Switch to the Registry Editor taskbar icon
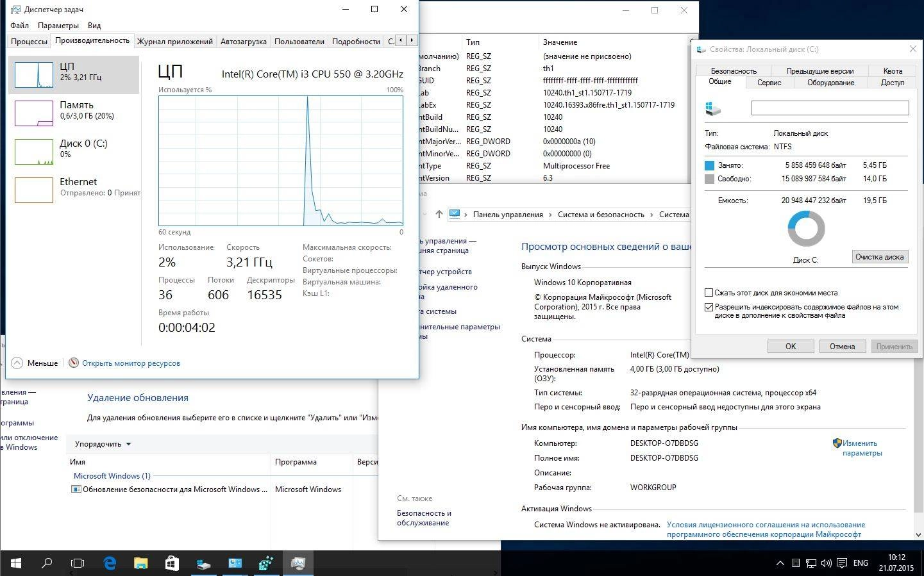This screenshot has width=924, height=576. (266, 563)
